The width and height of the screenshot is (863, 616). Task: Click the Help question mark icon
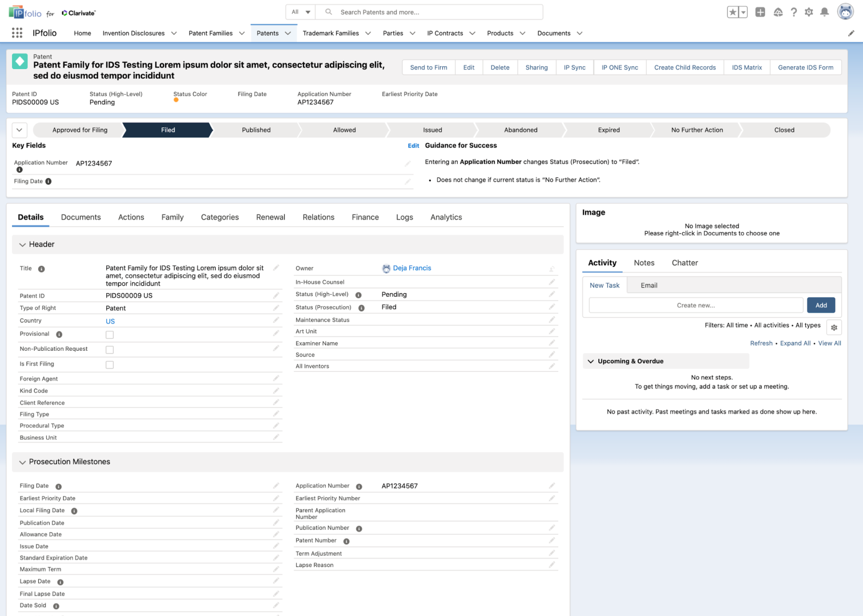[793, 12]
